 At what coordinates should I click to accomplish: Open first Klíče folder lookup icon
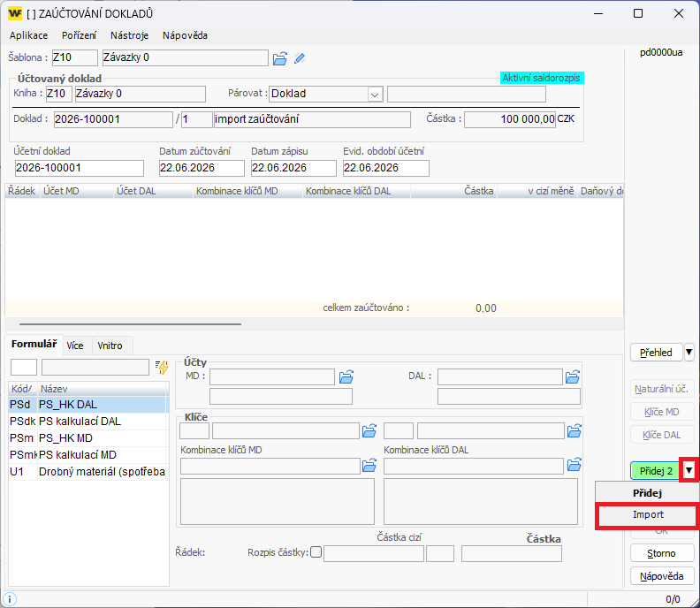coord(369,431)
